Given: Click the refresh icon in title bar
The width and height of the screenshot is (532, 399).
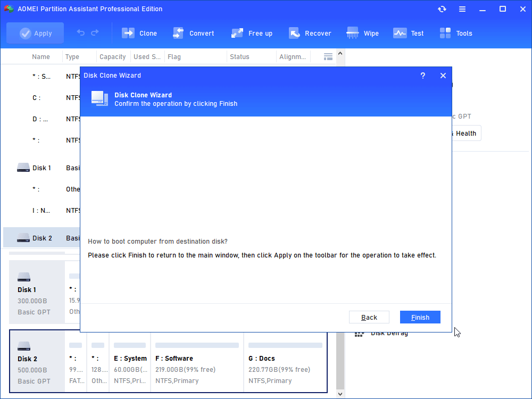Looking at the screenshot, I should click(442, 9).
